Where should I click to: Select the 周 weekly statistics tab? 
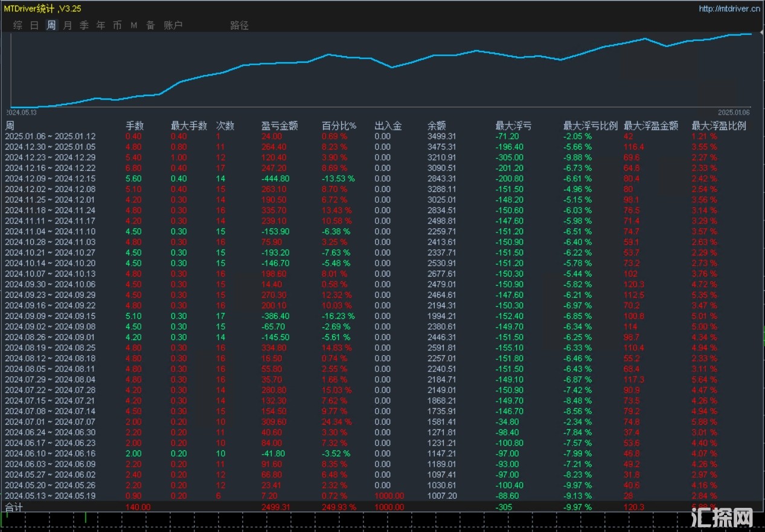click(51, 25)
